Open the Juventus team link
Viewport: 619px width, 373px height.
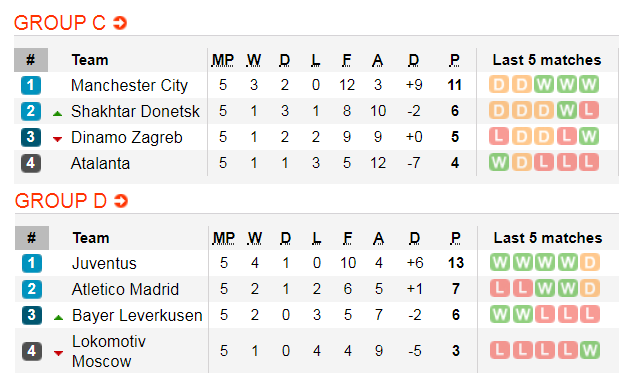104,263
